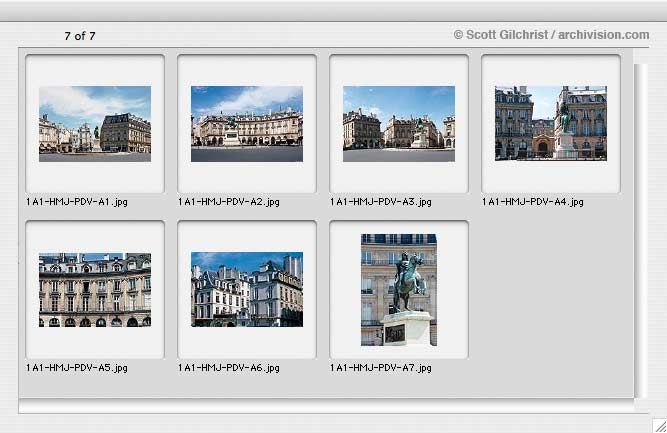Screen dimensions: 667x433
Task: Click the vertical scrollbar of the thumbnail pane
Action: click(x=640, y=231)
